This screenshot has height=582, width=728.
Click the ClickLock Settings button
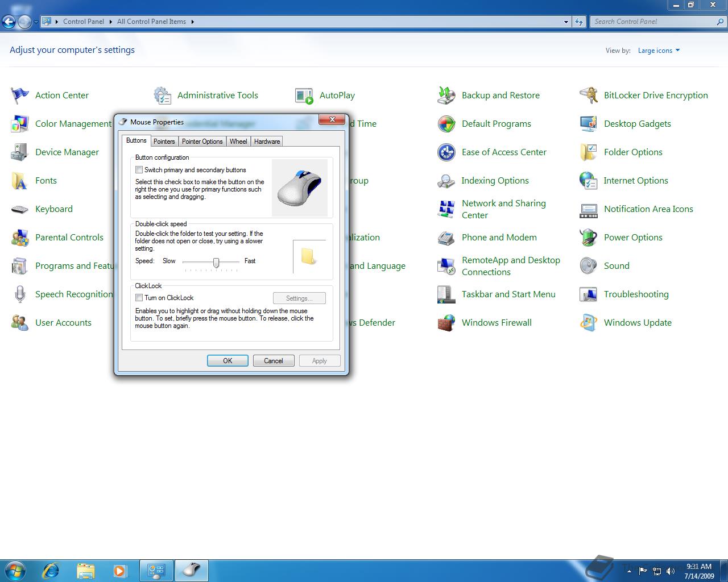(x=299, y=298)
